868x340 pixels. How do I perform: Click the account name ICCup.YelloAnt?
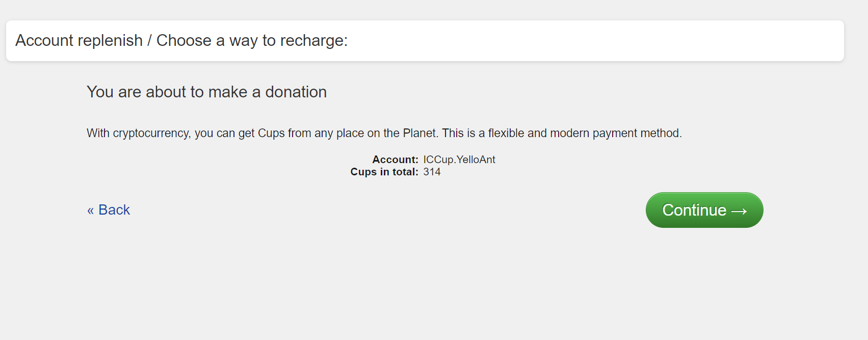459,160
